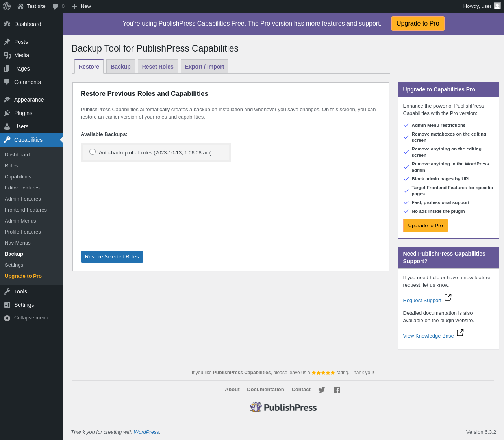This screenshot has height=440, width=504.
Task: Click the Comments speech bubble icon in sidebar
Action: [x=7, y=82]
